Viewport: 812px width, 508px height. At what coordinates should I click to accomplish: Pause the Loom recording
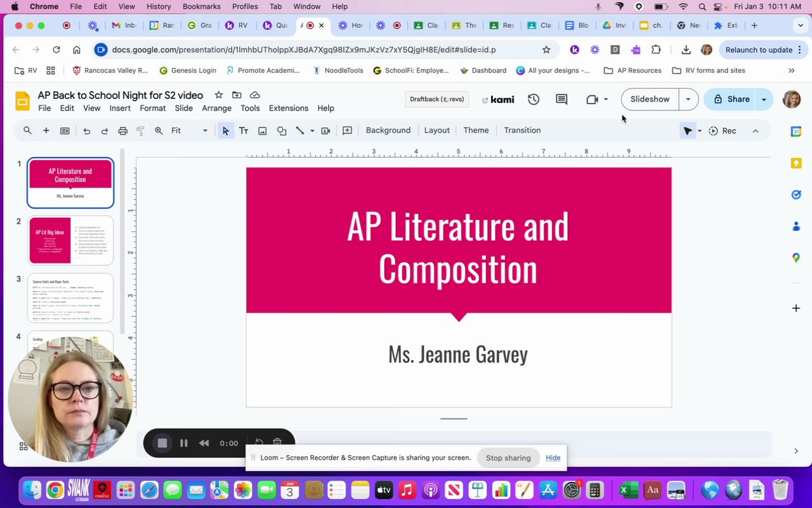click(x=183, y=443)
